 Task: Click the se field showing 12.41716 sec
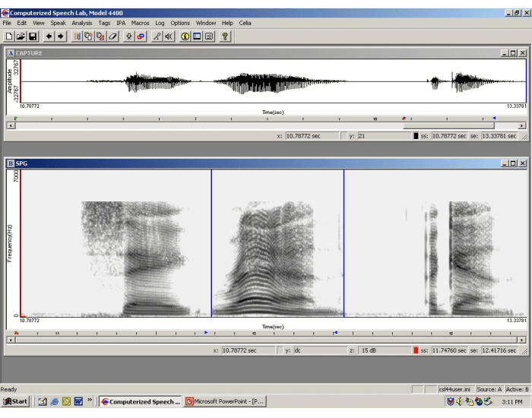coord(499,350)
